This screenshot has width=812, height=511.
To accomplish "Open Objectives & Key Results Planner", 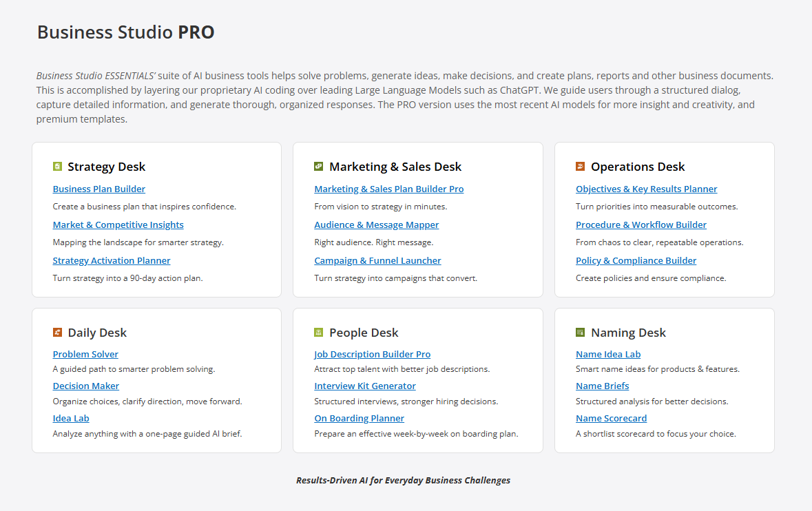I will click(647, 189).
